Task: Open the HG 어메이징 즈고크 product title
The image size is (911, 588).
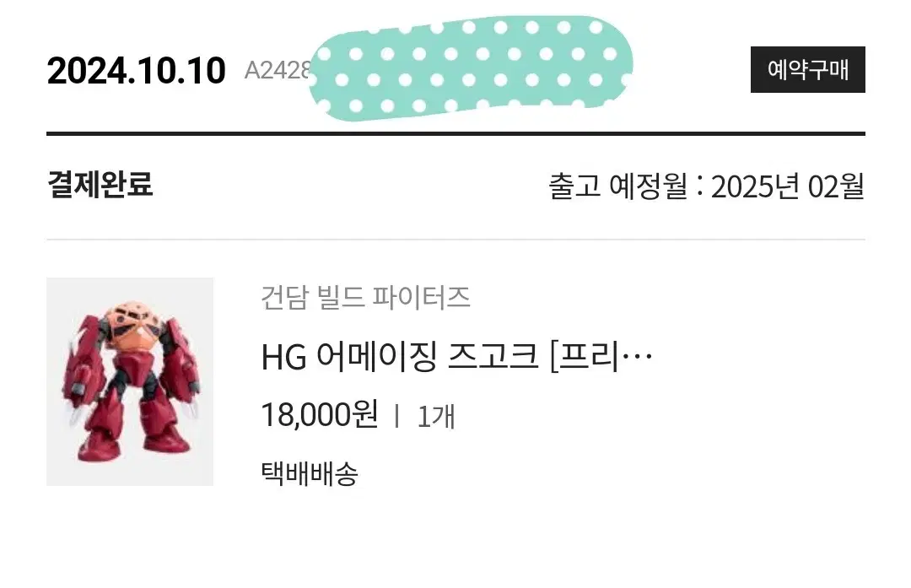Action: [x=456, y=356]
